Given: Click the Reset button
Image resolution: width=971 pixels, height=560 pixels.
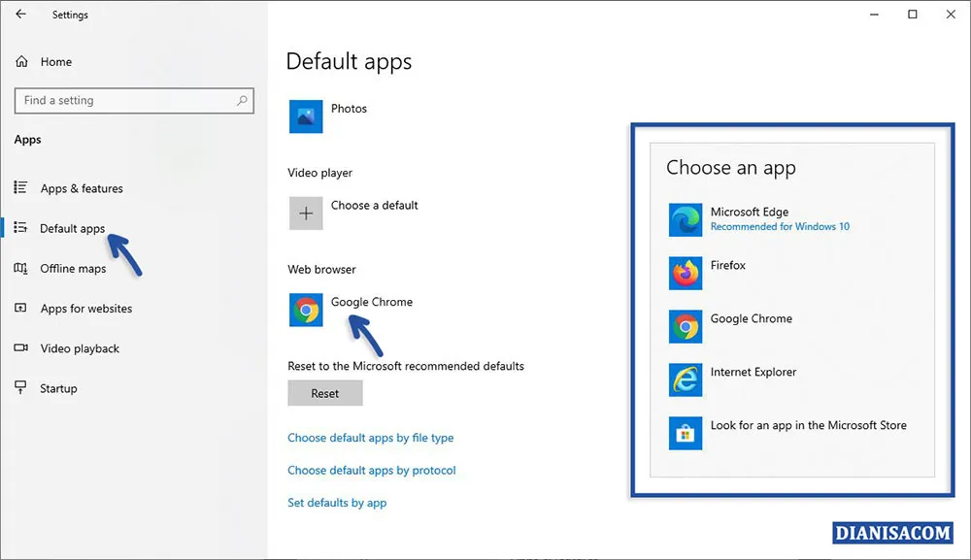Looking at the screenshot, I should click(324, 392).
